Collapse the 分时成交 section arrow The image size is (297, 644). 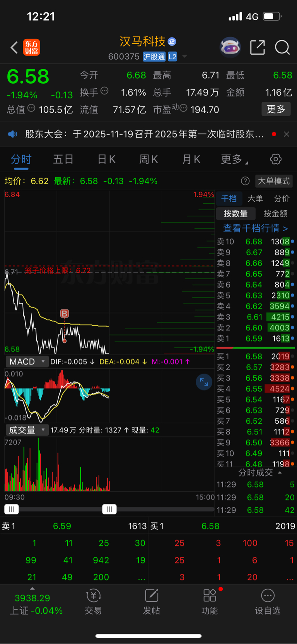click(x=280, y=472)
